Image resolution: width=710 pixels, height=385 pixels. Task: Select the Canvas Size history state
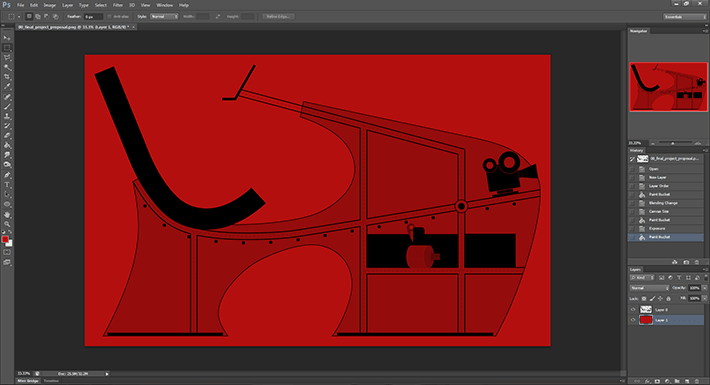pos(666,212)
